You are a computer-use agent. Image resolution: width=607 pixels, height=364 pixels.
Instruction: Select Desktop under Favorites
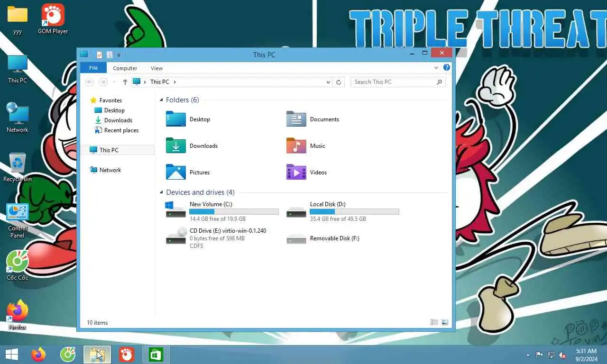114,110
